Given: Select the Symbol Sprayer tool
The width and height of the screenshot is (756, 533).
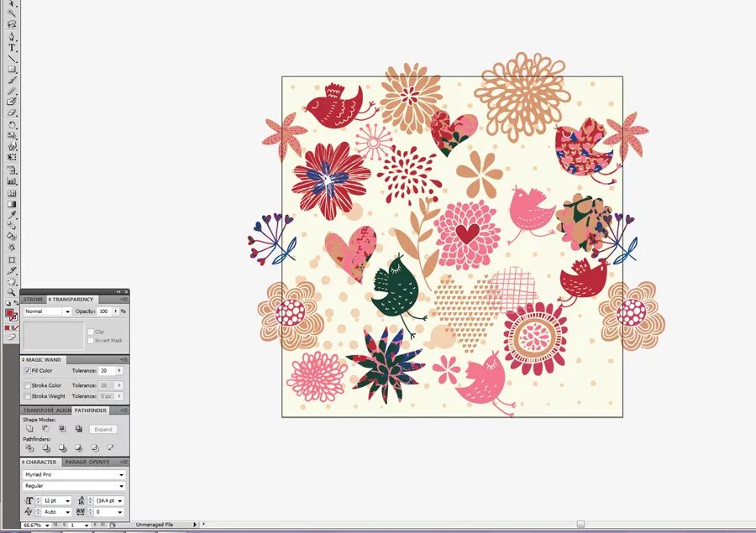Looking at the screenshot, I should [x=12, y=170].
